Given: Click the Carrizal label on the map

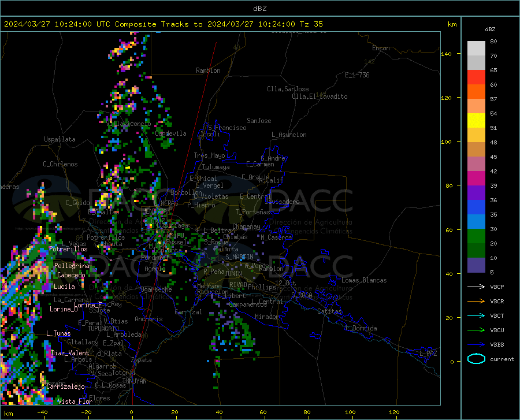Looking at the screenshot, I should (x=188, y=312).
